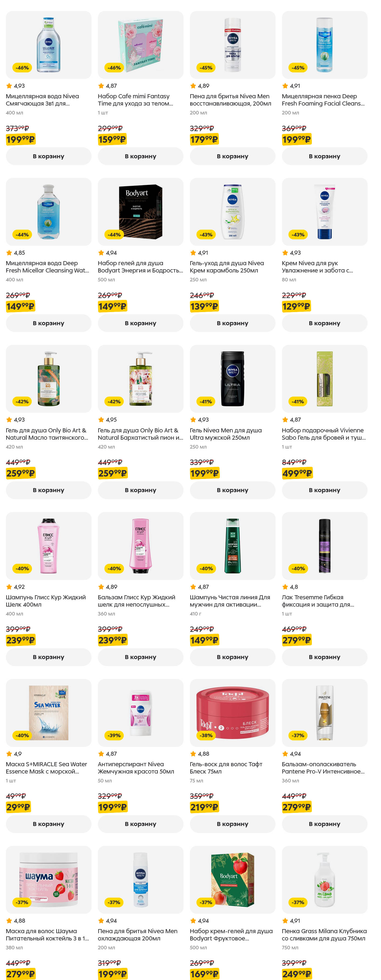This screenshot has width=381, height=980.
Task: Open Шампунь Чистая линия Для мужчин link
Action: pyautogui.click(x=230, y=601)
